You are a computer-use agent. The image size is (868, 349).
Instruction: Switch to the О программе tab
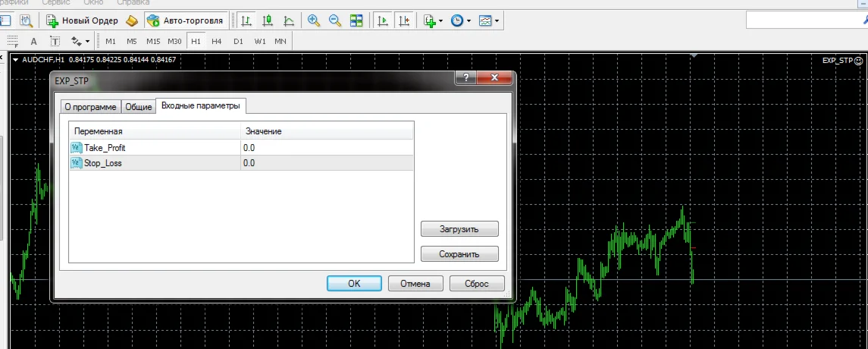(90, 107)
